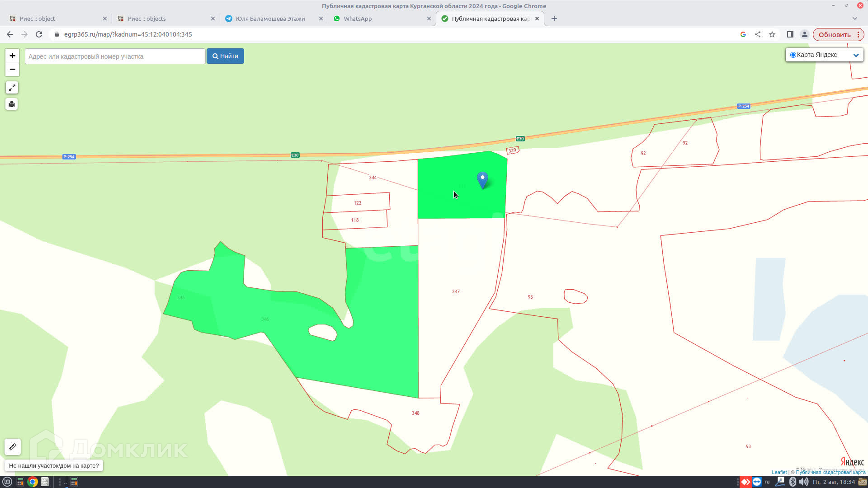Open the Chrome tab search dropdown
This screenshot has height=488, width=868.
pos(854,19)
